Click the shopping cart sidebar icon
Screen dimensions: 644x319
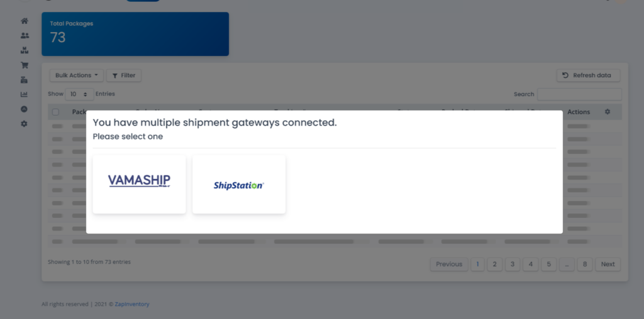[x=25, y=65]
